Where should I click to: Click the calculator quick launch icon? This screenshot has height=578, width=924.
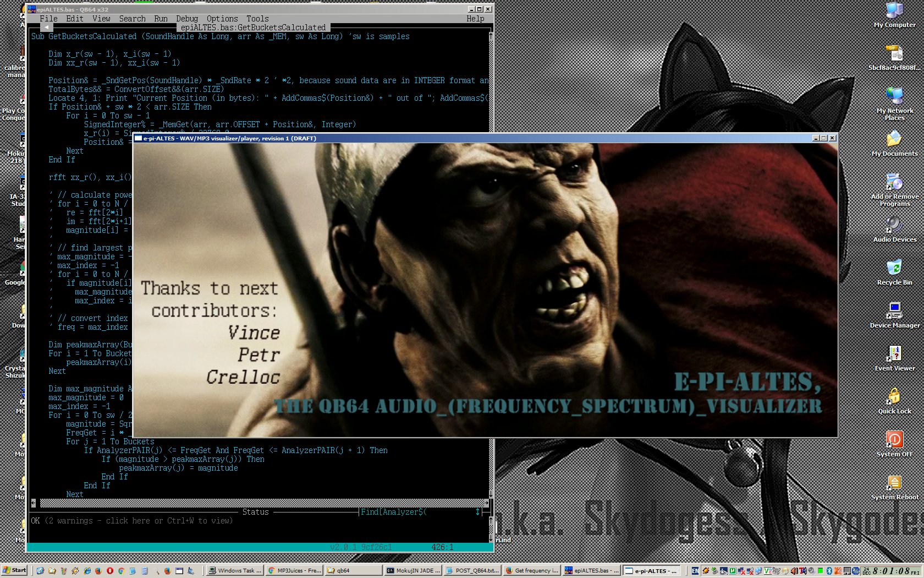pos(145,571)
